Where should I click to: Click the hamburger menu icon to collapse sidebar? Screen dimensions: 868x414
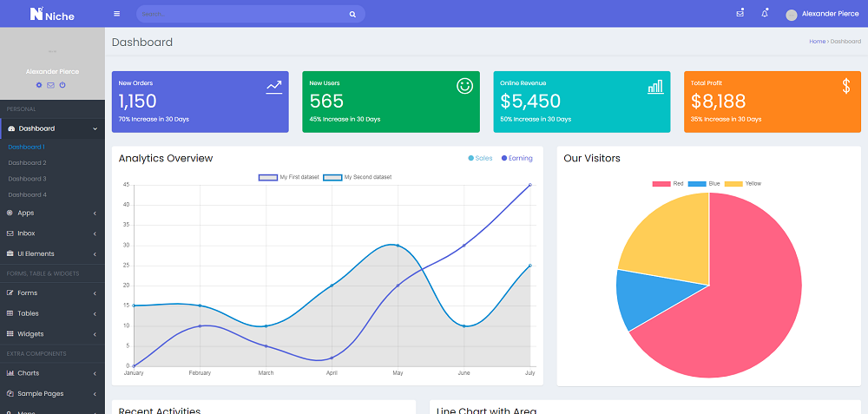pyautogui.click(x=117, y=14)
